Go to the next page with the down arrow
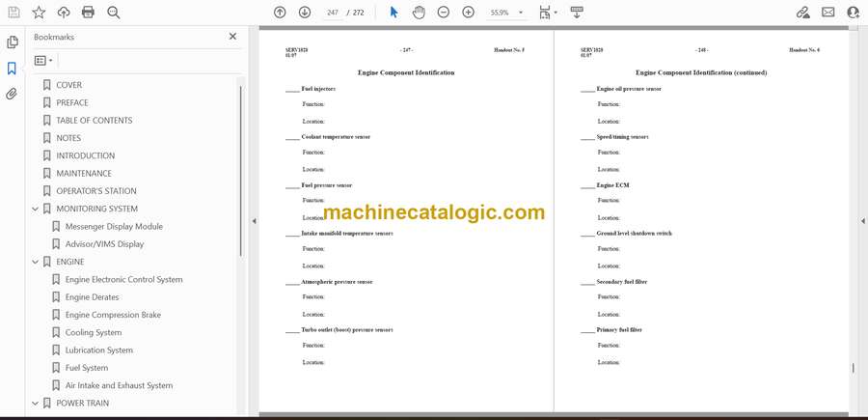This screenshot has width=868, height=420. click(x=305, y=13)
